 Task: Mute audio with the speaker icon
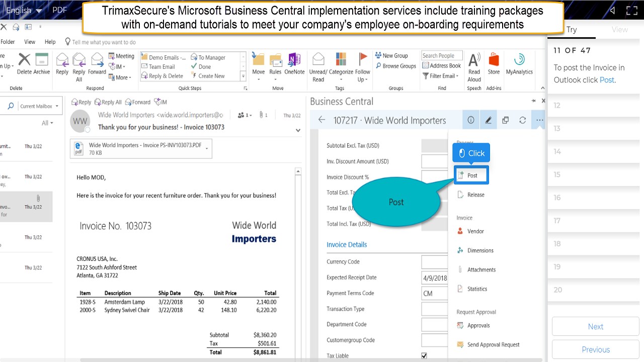[x=612, y=11]
